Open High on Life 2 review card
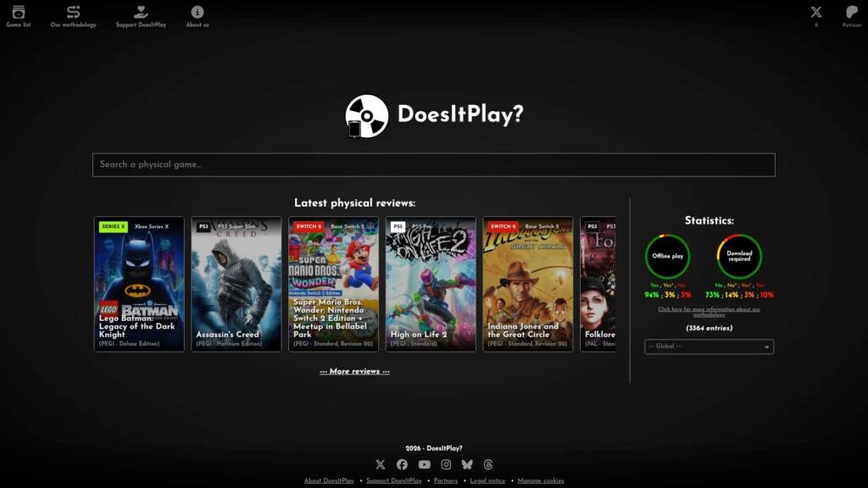Viewport: 868px width, 488px height. pos(431,284)
